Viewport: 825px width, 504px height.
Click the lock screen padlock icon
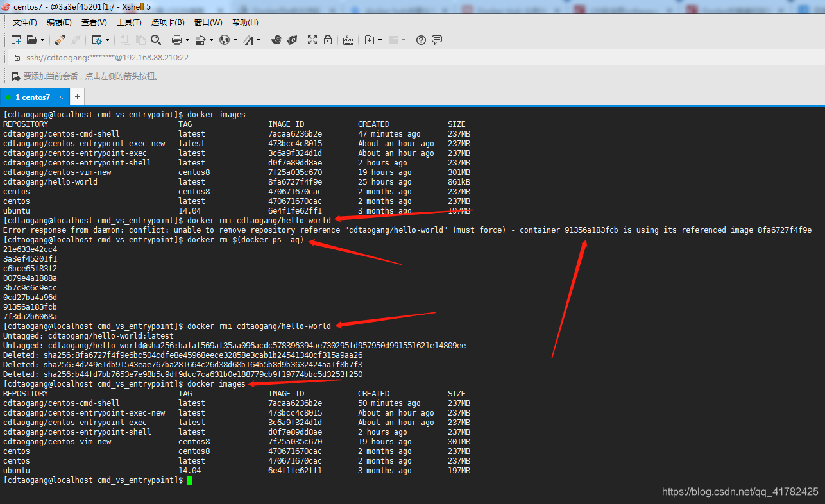[328, 40]
